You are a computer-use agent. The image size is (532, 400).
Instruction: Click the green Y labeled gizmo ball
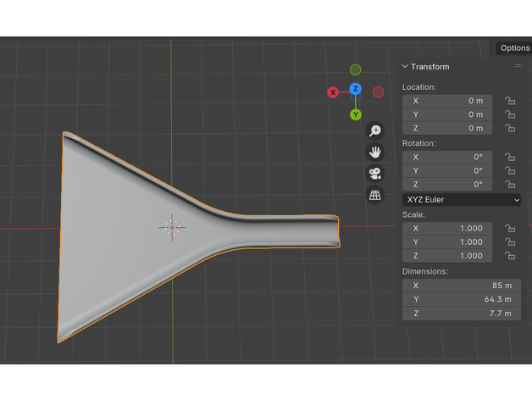(356, 114)
